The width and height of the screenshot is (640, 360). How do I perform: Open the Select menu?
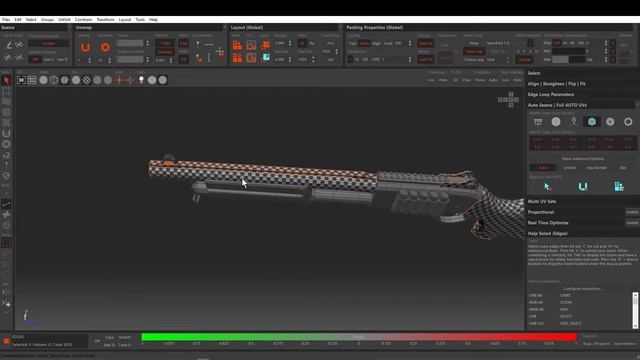pyautogui.click(x=31, y=20)
